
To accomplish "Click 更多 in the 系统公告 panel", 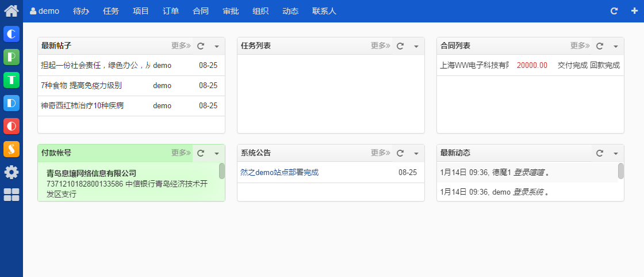I will point(381,153).
